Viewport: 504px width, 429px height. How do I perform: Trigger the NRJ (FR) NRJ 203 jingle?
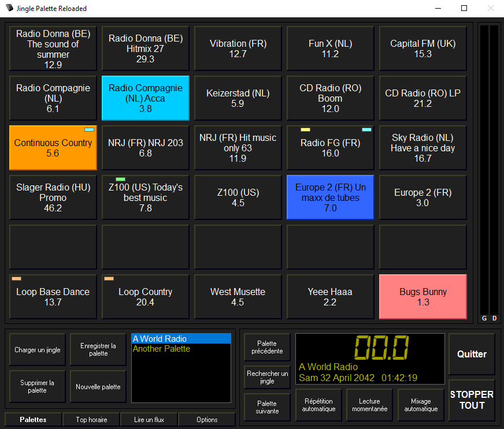point(146,148)
